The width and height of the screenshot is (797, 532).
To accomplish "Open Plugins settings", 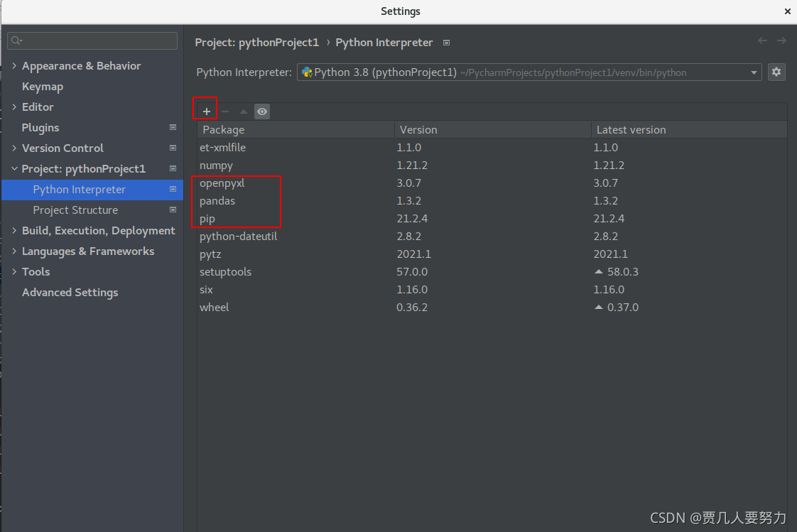I will coord(40,128).
